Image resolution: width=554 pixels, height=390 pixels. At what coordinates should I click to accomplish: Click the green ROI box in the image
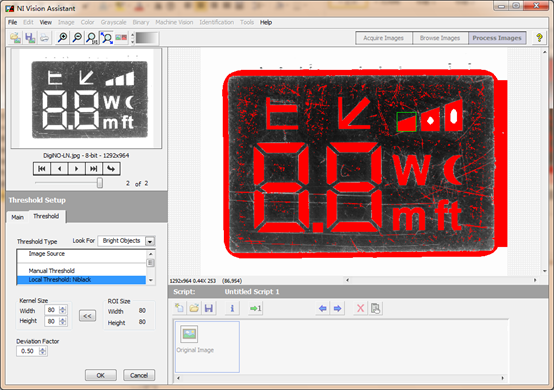point(406,122)
